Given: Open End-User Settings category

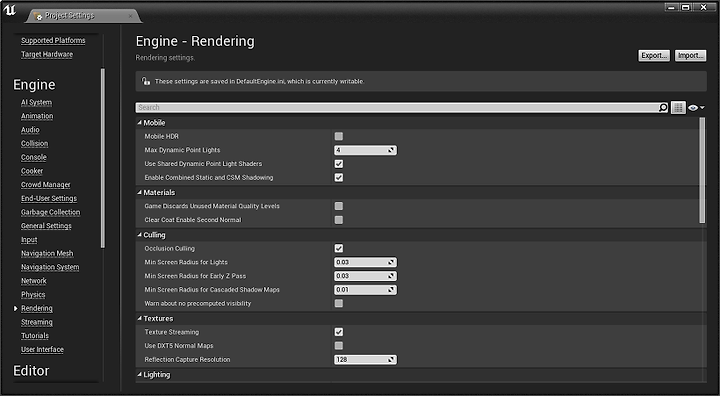Looking at the screenshot, I should coord(49,198).
